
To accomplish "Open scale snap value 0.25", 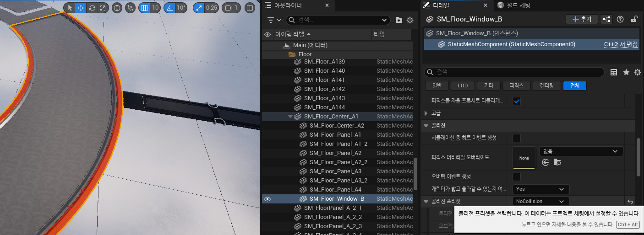I will 212,8.
